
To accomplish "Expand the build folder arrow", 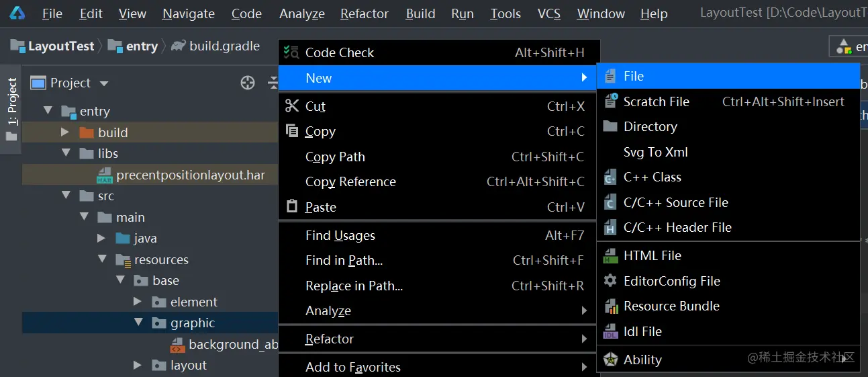I will [65, 132].
